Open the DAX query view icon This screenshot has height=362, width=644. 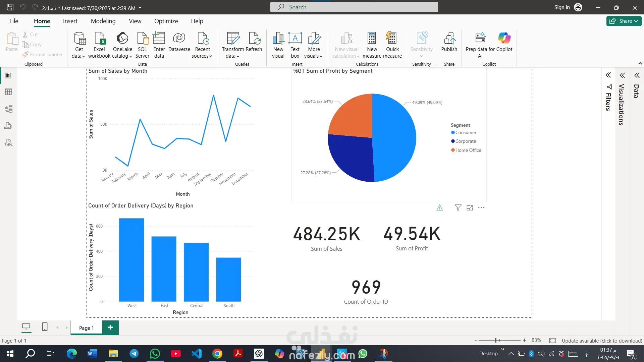[8, 126]
